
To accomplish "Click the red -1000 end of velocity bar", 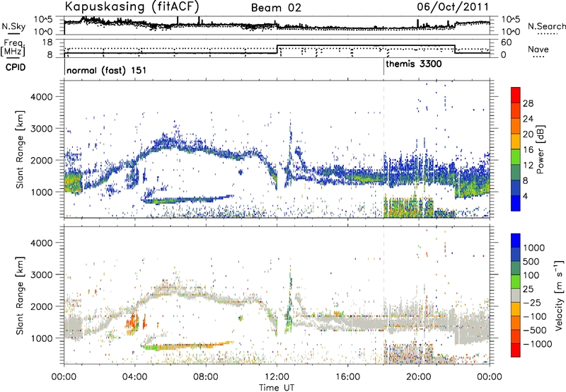I will click(516, 350).
